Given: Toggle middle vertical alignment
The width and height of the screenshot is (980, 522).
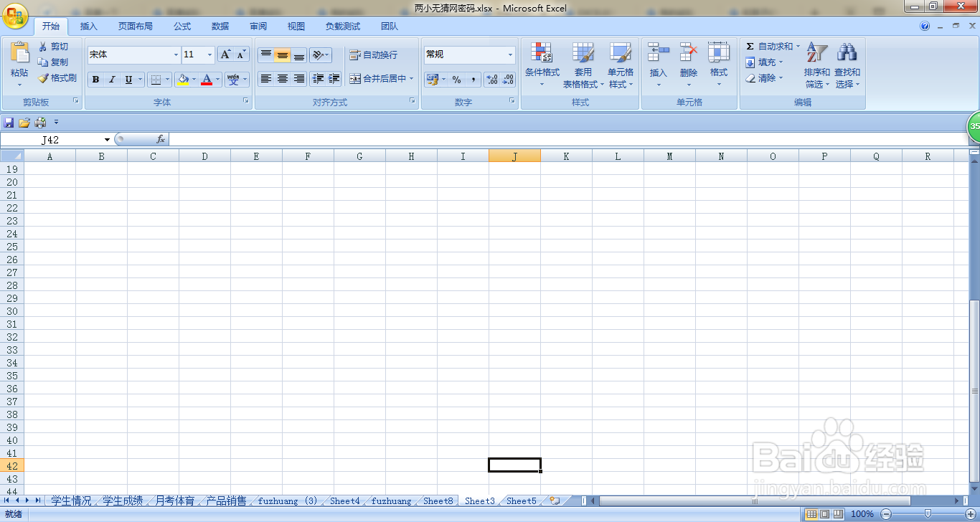Looking at the screenshot, I should 283,55.
